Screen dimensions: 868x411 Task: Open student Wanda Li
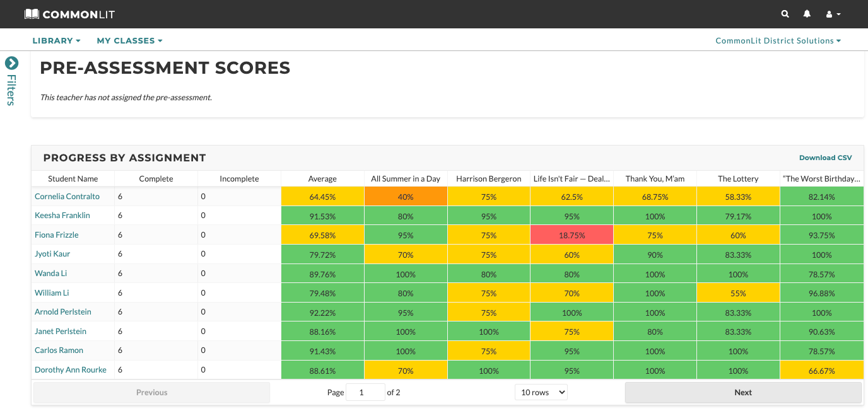pos(50,273)
